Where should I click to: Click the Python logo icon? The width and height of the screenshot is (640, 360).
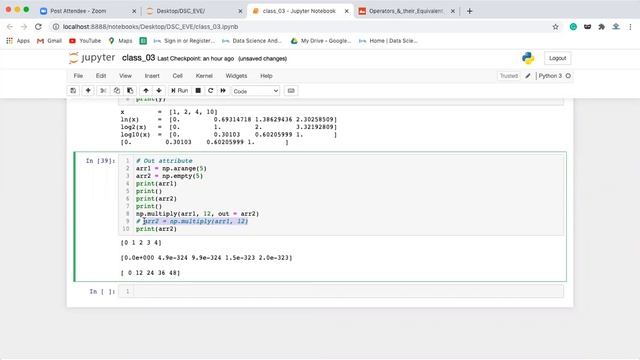point(528,58)
